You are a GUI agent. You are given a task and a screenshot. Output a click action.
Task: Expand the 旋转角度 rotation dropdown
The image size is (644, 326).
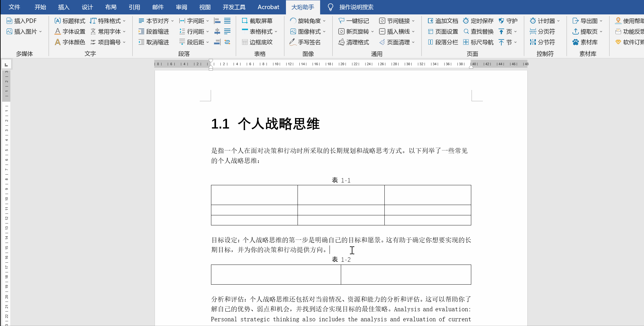click(x=324, y=21)
